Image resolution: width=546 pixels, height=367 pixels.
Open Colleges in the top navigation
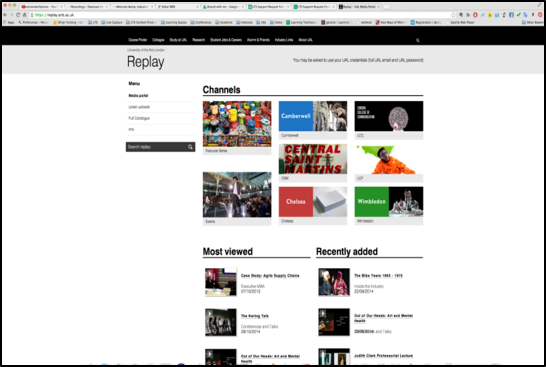pos(158,40)
